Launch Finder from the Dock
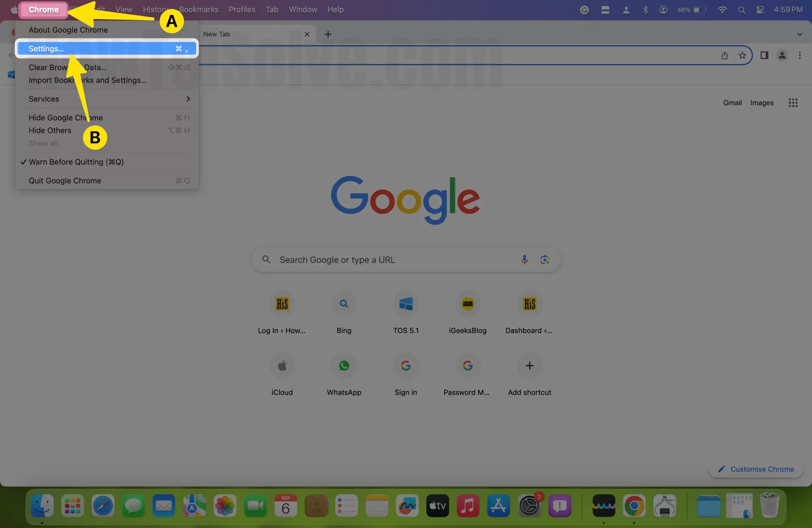Viewport: 812px width, 528px height. tap(42, 505)
